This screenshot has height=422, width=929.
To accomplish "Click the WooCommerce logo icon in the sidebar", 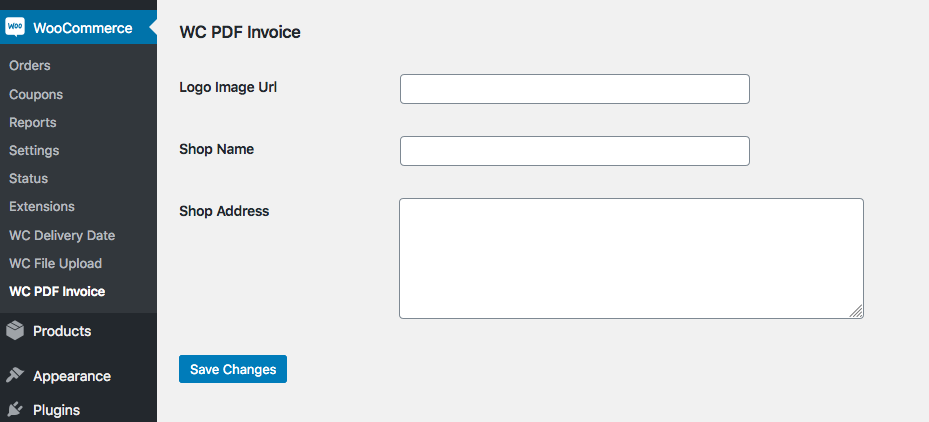I will pos(15,28).
